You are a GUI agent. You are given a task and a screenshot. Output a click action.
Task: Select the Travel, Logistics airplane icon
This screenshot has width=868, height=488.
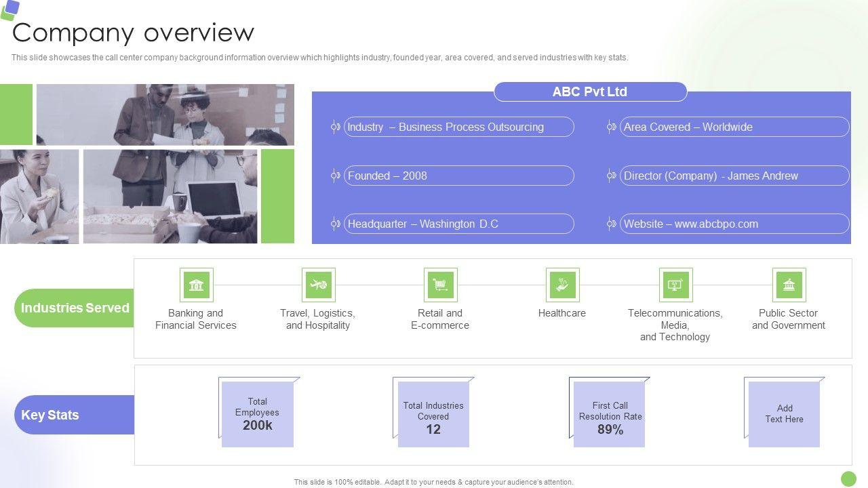tap(318, 285)
